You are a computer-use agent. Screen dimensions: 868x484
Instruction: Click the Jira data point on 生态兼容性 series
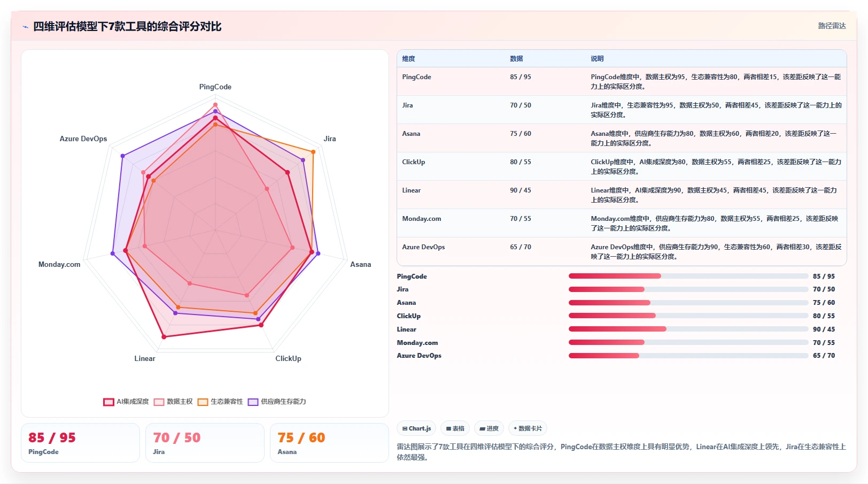pyautogui.click(x=313, y=152)
